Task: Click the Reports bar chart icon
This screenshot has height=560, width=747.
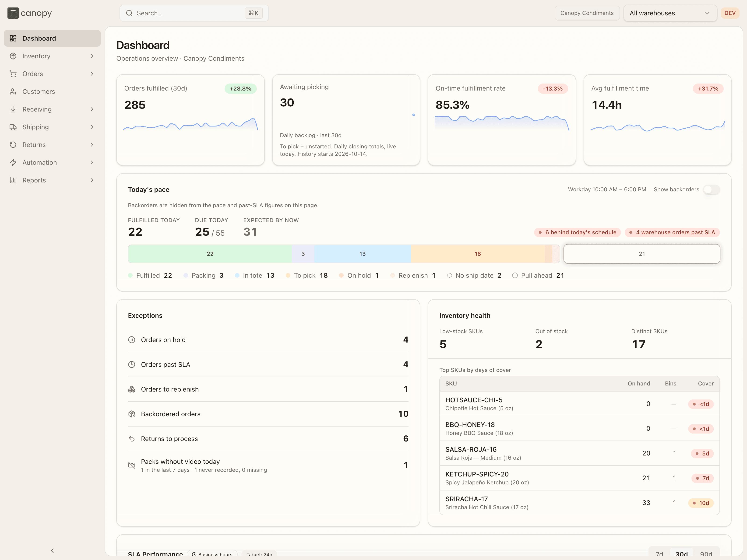Action: coord(13,180)
